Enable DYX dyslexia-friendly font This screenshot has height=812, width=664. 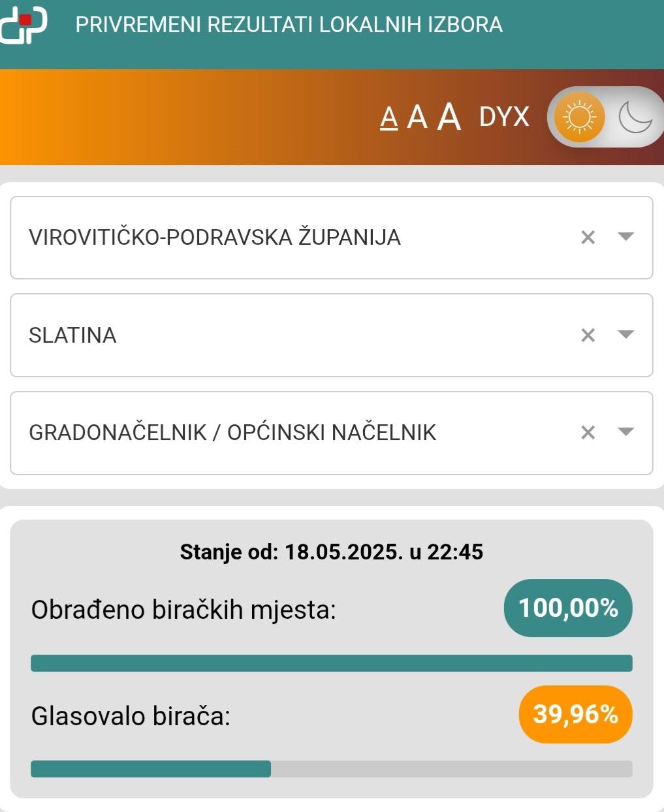(x=504, y=117)
